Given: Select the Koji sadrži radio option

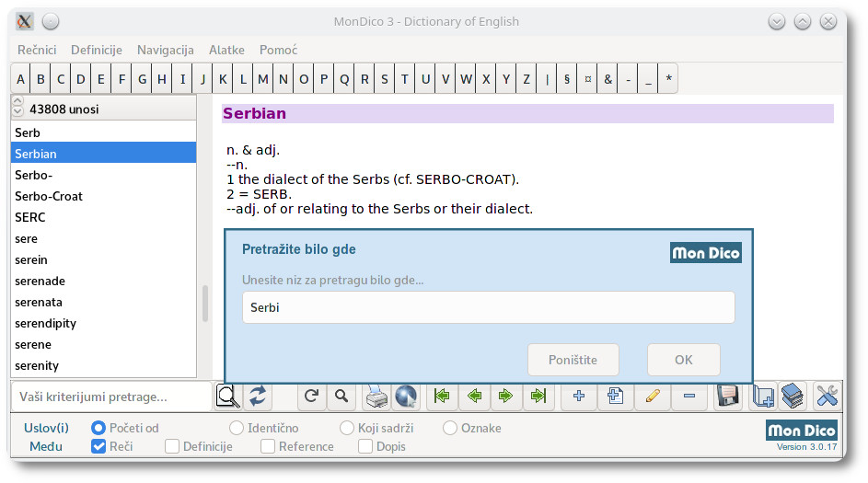Looking at the screenshot, I should [346, 428].
